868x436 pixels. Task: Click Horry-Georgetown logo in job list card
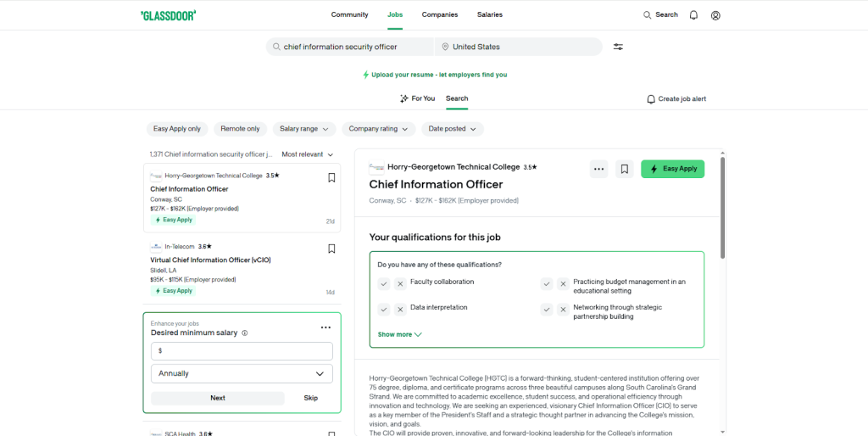(x=156, y=176)
